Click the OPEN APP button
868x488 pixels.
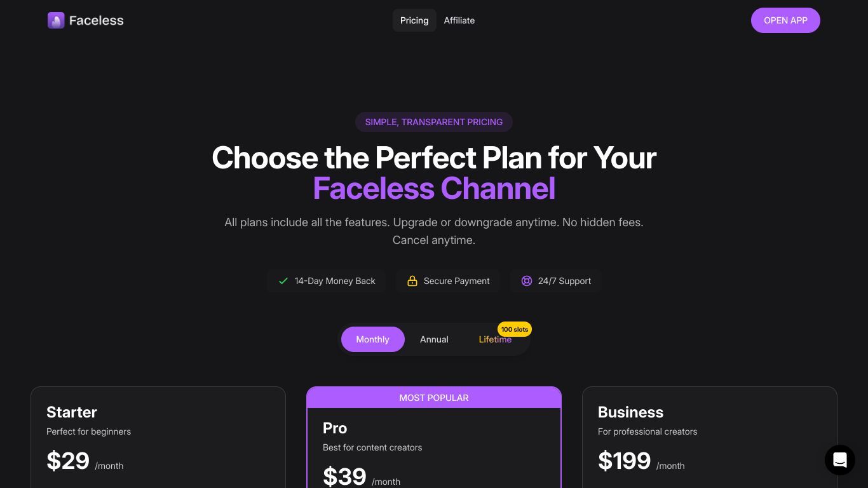785,20
